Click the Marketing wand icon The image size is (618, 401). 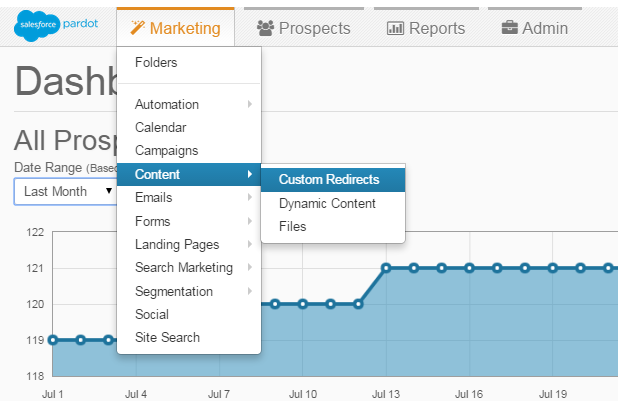coord(138,28)
